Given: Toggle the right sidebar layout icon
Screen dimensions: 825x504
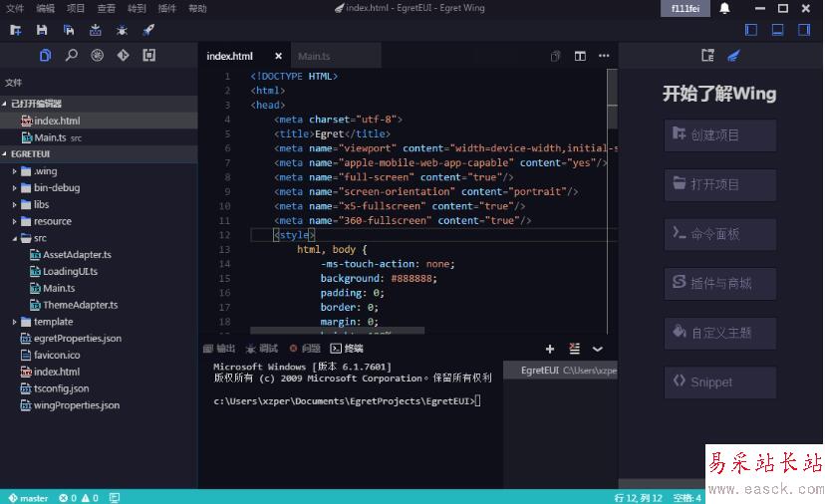Looking at the screenshot, I should point(804,30).
